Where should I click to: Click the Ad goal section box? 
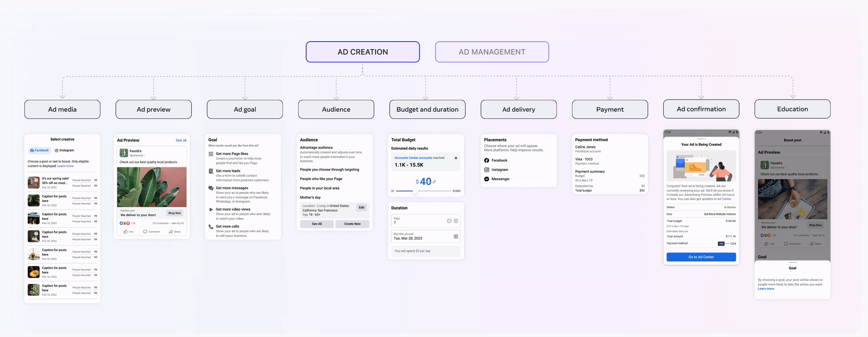tap(245, 109)
